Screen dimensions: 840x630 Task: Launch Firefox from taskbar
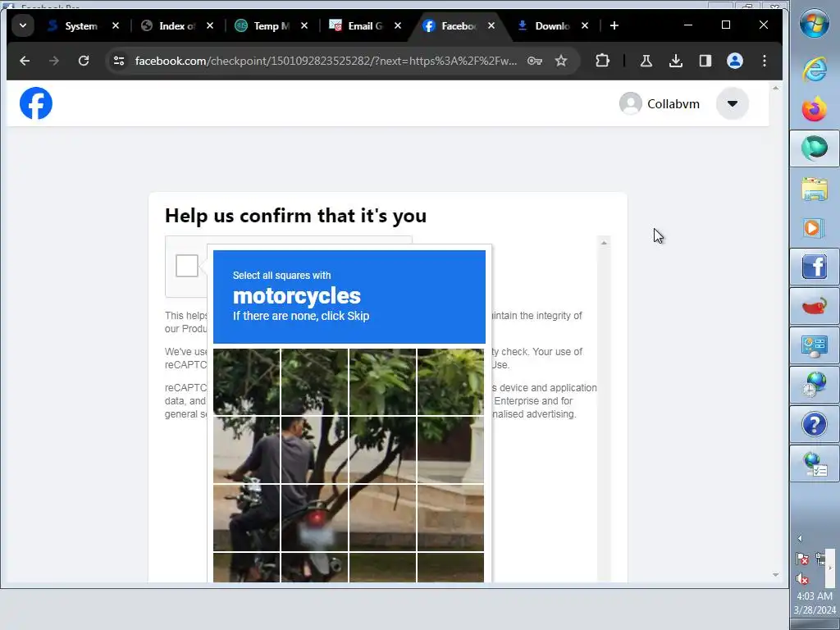click(815, 109)
